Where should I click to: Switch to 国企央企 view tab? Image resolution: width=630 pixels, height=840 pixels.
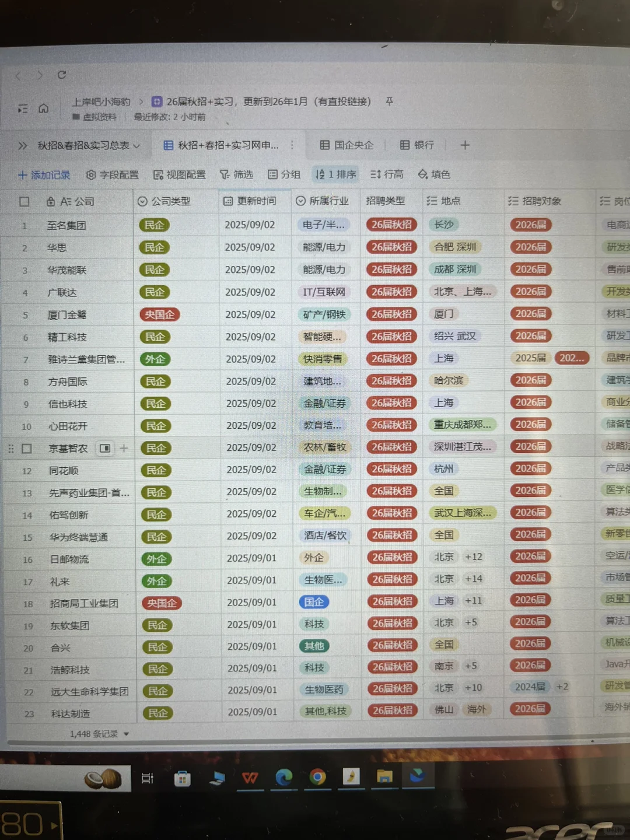347,145
